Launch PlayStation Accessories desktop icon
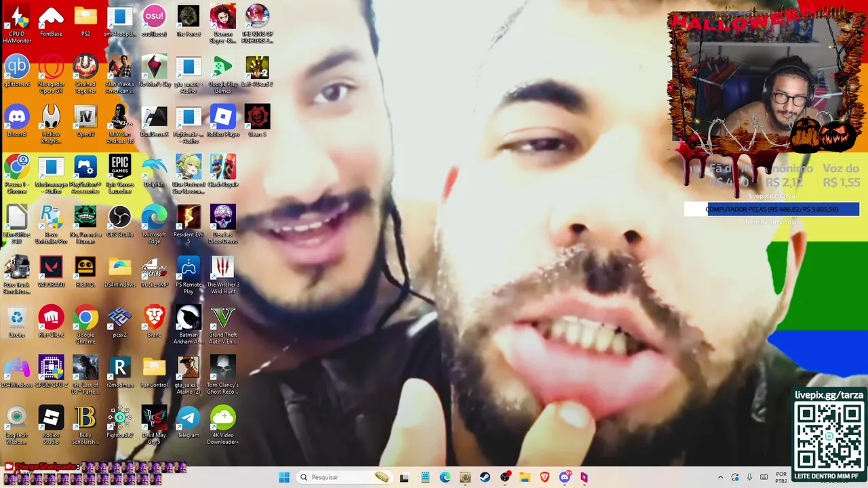 click(85, 174)
